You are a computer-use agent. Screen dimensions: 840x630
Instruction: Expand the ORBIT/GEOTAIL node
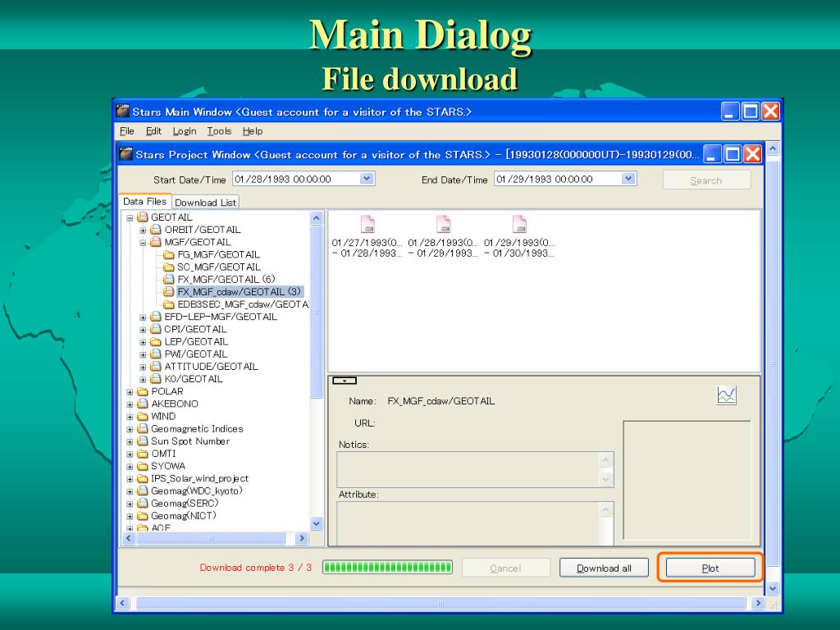(143, 231)
